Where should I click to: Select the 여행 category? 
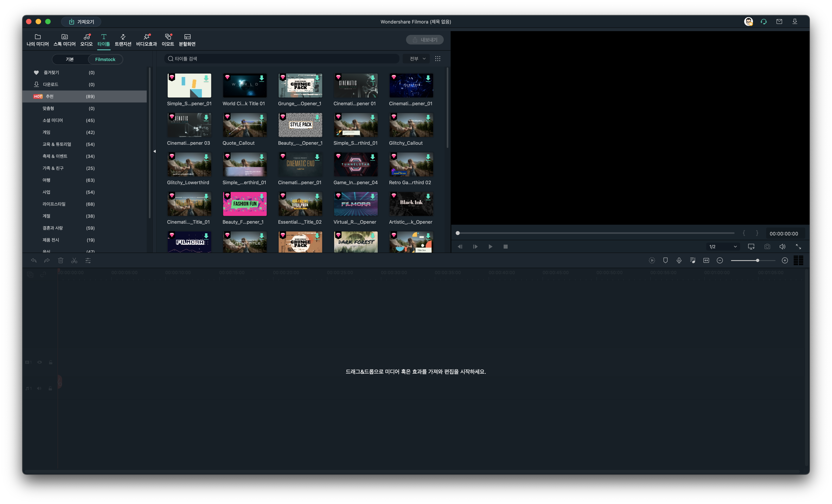pyautogui.click(x=47, y=180)
